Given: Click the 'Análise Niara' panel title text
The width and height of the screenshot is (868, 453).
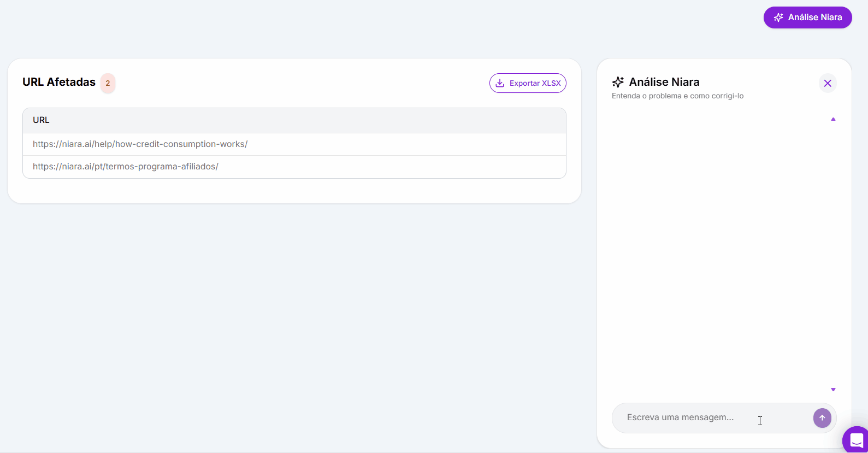Looking at the screenshot, I should 664,82.
